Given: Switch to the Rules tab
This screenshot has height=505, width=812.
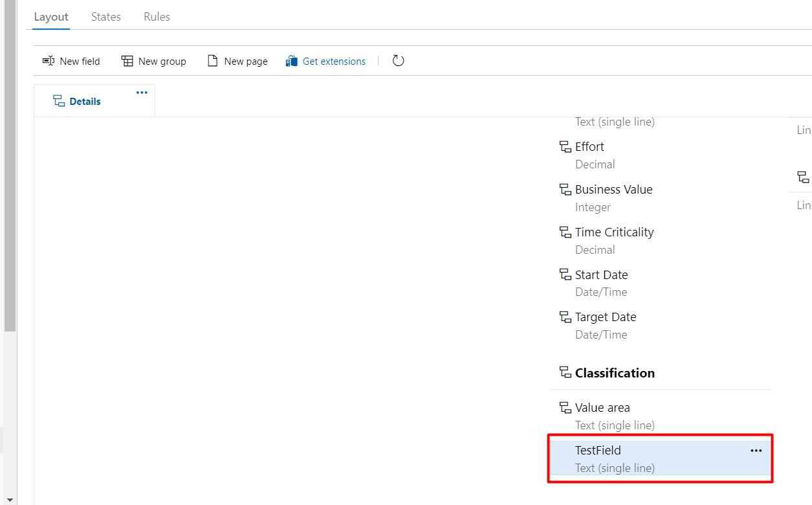Looking at the screenshot, I should point(157,17).
